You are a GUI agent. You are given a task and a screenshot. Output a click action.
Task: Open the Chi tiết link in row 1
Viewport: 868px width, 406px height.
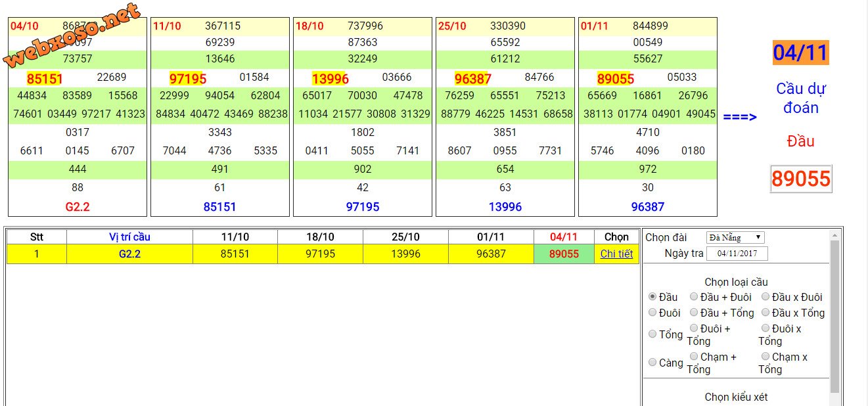pyautogui.click(x=616, y=254)
